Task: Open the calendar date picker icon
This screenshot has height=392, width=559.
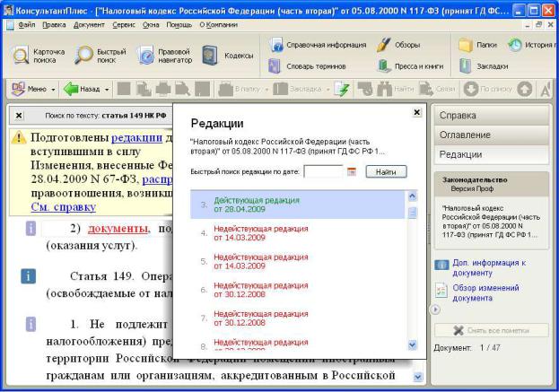Action: [352, 171]
